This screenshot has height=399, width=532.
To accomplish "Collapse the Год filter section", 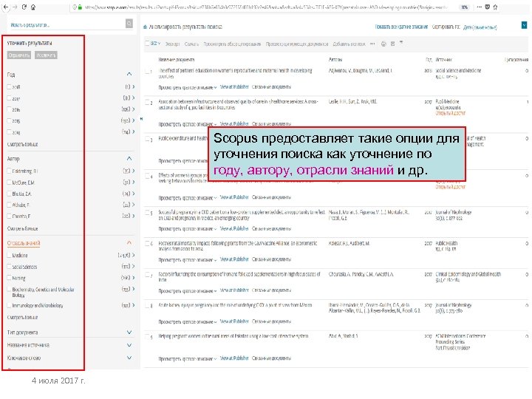I will [x=129, y=74].
